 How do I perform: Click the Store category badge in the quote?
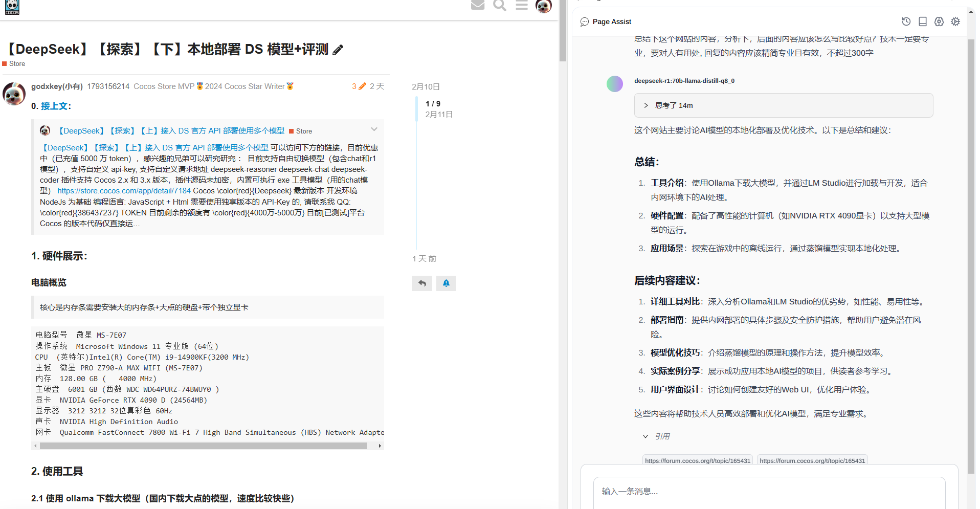coord(301,131)
